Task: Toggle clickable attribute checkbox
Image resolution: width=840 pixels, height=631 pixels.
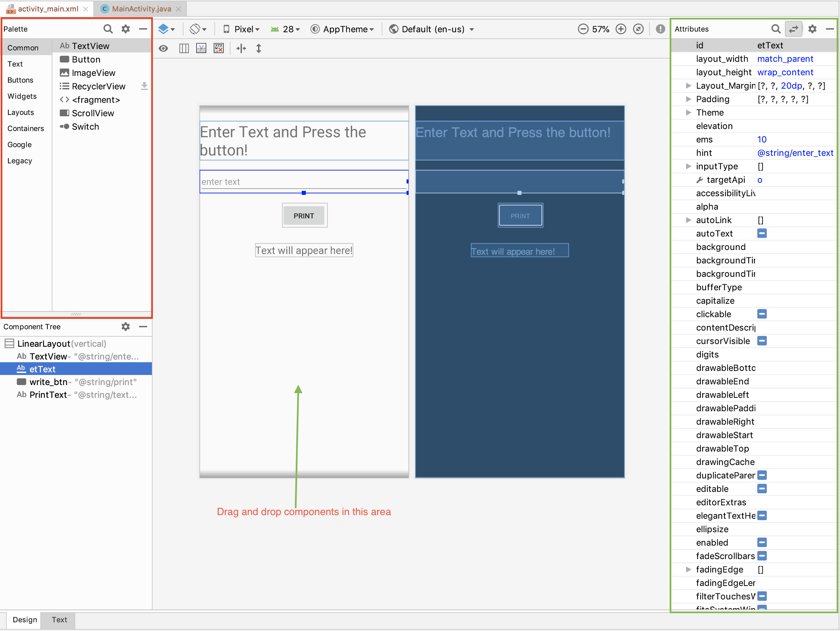Action: pyautogui.click(x=762, y=313)
